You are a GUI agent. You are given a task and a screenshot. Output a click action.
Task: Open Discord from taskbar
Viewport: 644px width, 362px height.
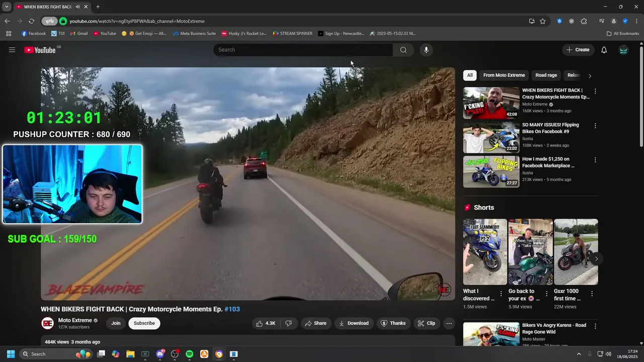(x=160, y=354)
